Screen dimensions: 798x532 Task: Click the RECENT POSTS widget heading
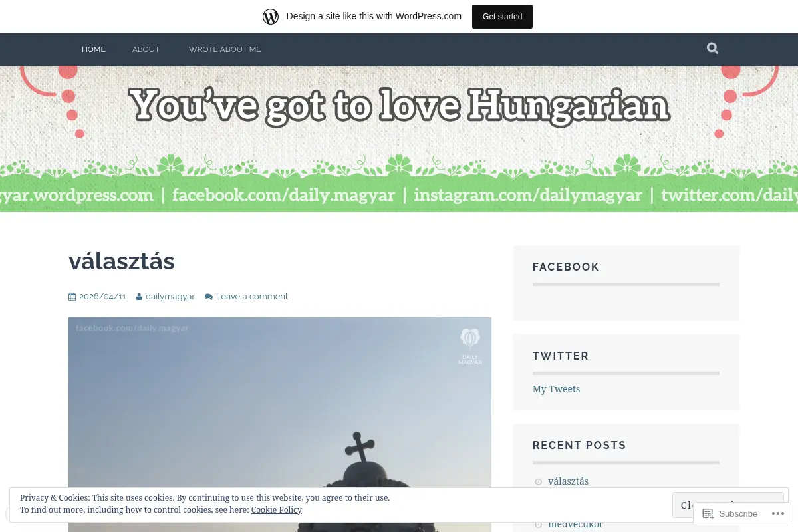click(x=579, y=446)
